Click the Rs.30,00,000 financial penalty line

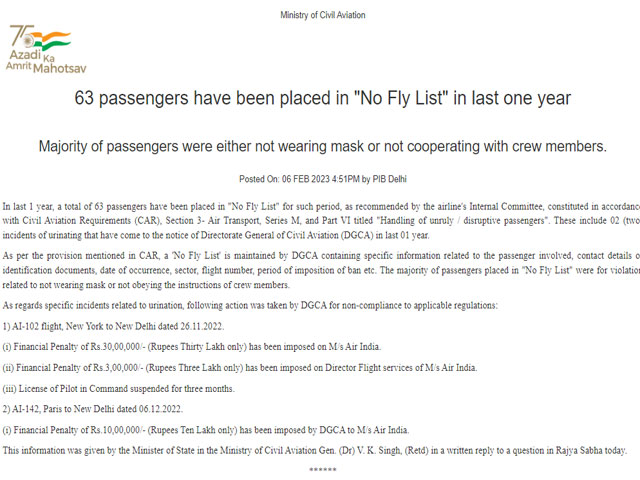pos(191,347)
